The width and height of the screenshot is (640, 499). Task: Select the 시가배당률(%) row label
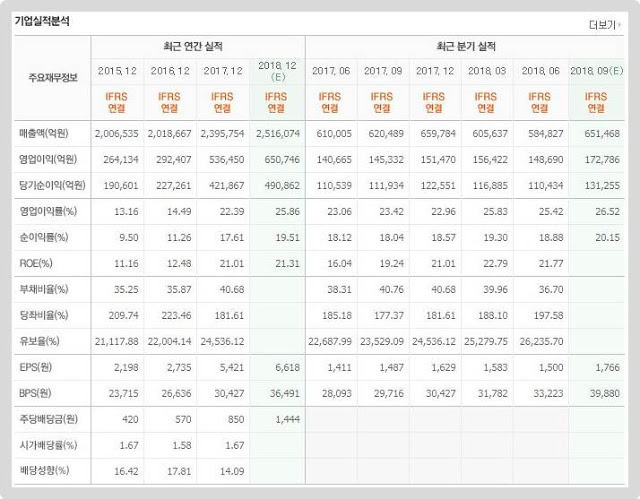pos(48,445)
